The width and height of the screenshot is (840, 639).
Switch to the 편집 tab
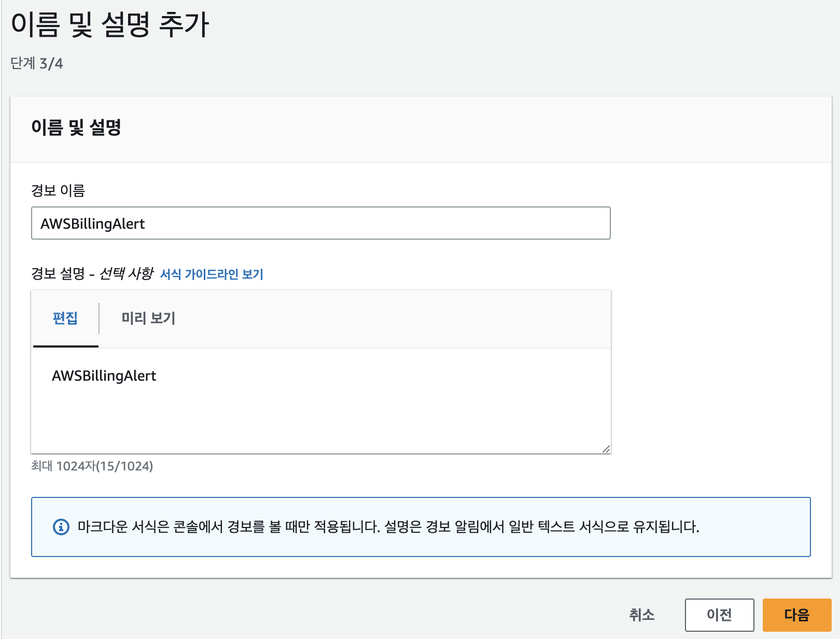click(65, 318)
